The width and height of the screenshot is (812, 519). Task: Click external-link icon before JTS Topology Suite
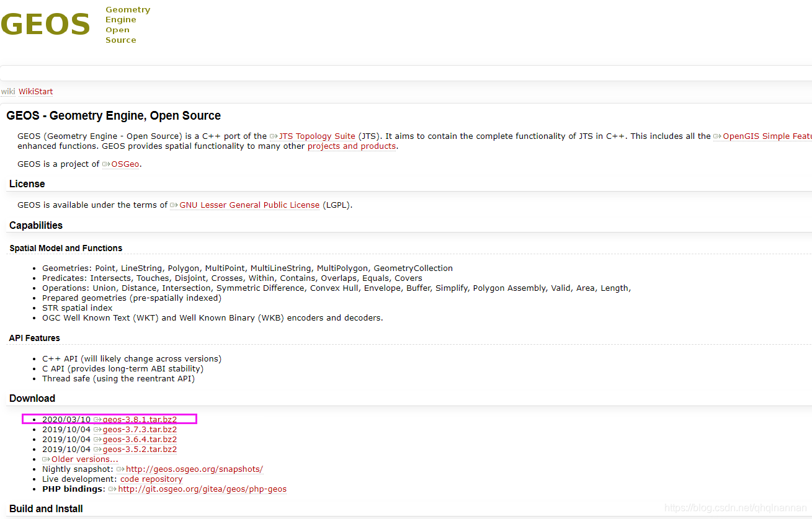(x=274, y=136)
